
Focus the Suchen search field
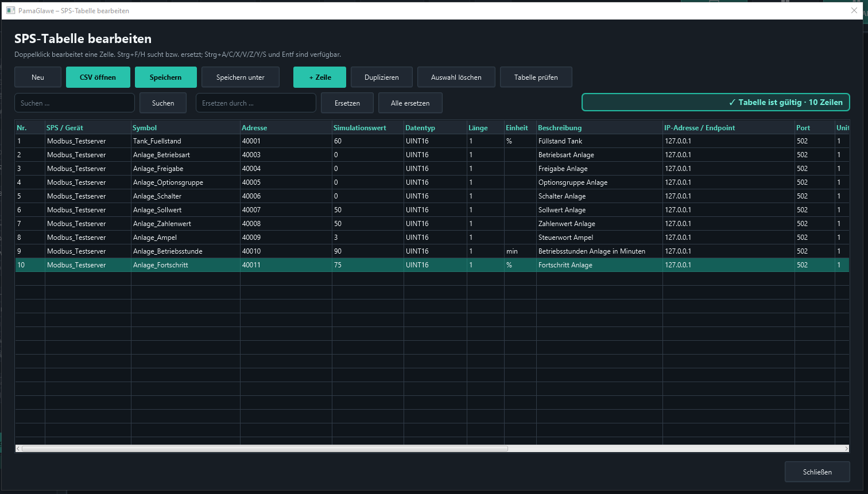[75, 103]
